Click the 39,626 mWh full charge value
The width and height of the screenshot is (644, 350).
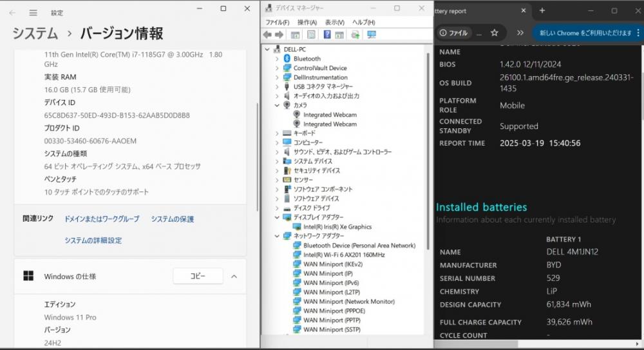click(x=569, y=322)
